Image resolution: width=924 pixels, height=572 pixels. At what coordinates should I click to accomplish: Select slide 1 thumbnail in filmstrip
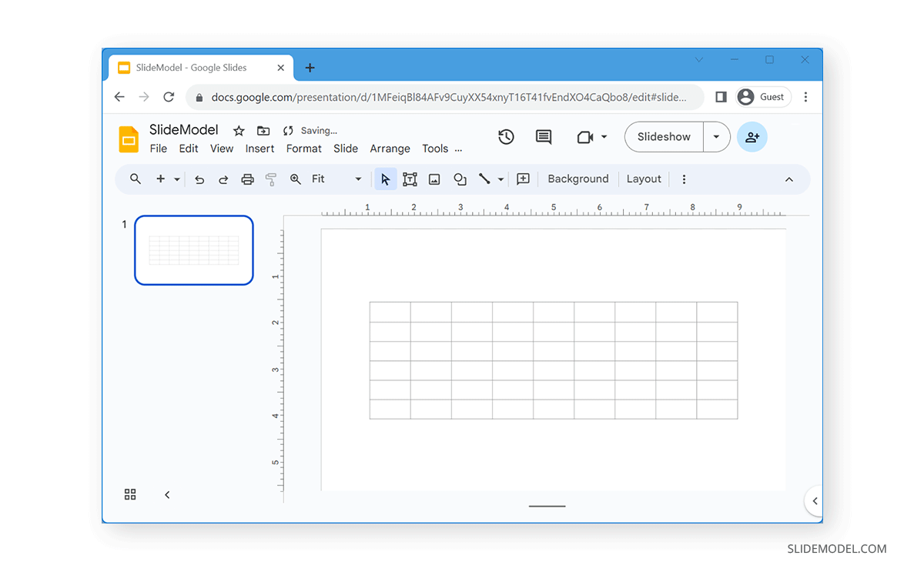193,250
